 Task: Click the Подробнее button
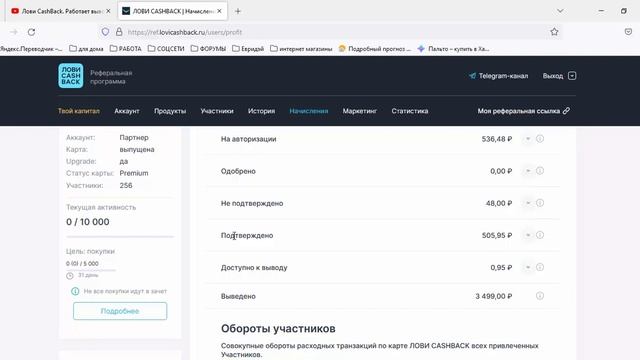click(120, 311)
